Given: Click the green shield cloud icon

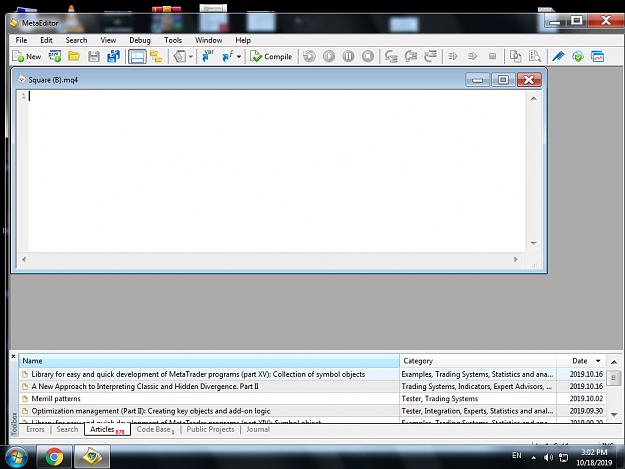Looking at the screenshot, I should tap(578, 57).
